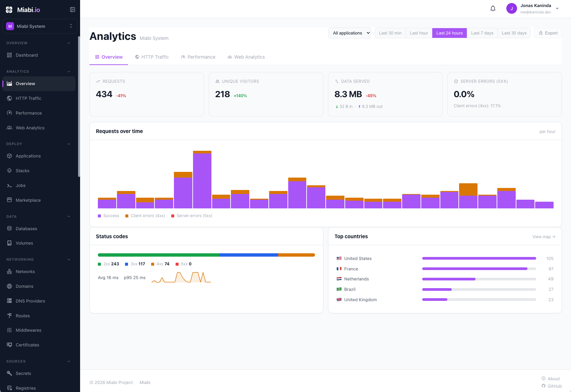
Task: Click the green 2xx segment of status bar
Action: coord(158,255)
